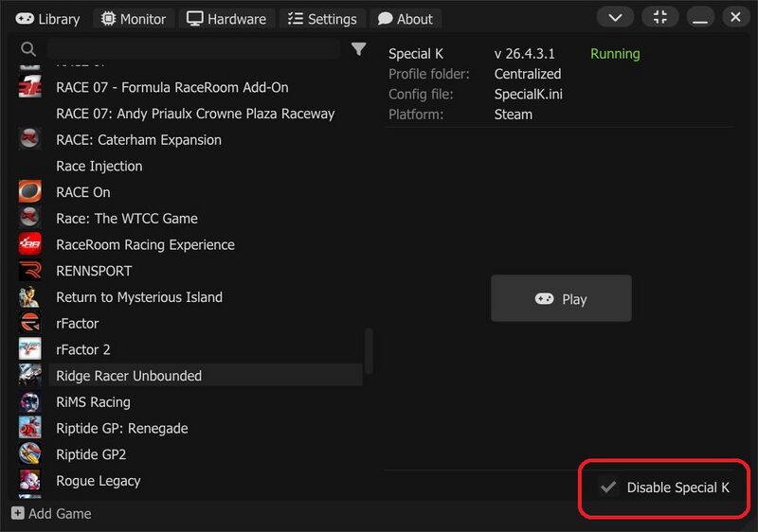Click the RiMS Racing game icon
This screenshot has width=758, height=532.
30,401
